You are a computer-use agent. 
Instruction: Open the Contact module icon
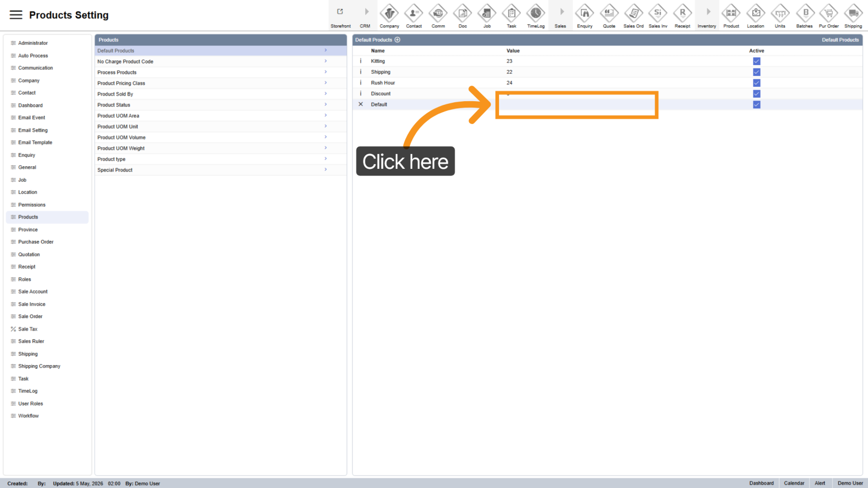(414, 13)
